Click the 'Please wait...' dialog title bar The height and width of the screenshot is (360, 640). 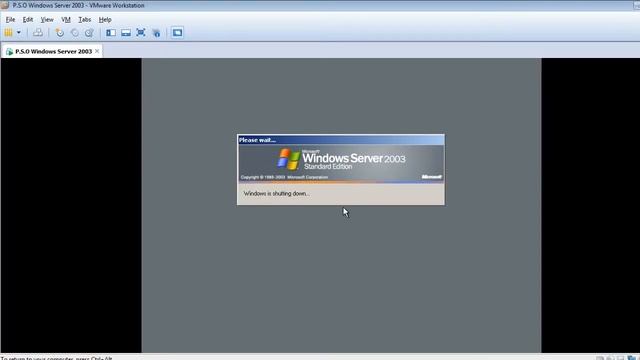pos(341,140)
